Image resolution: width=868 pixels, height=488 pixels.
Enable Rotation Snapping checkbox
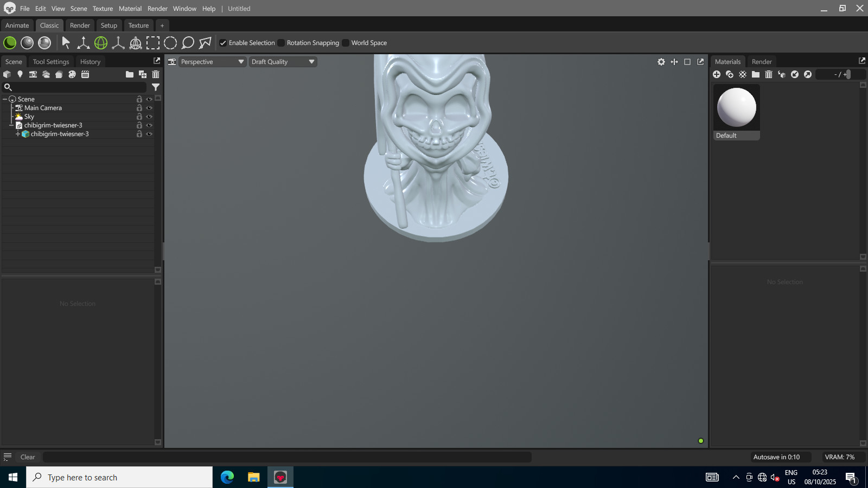pyautogui.click(x=281, y=43)
